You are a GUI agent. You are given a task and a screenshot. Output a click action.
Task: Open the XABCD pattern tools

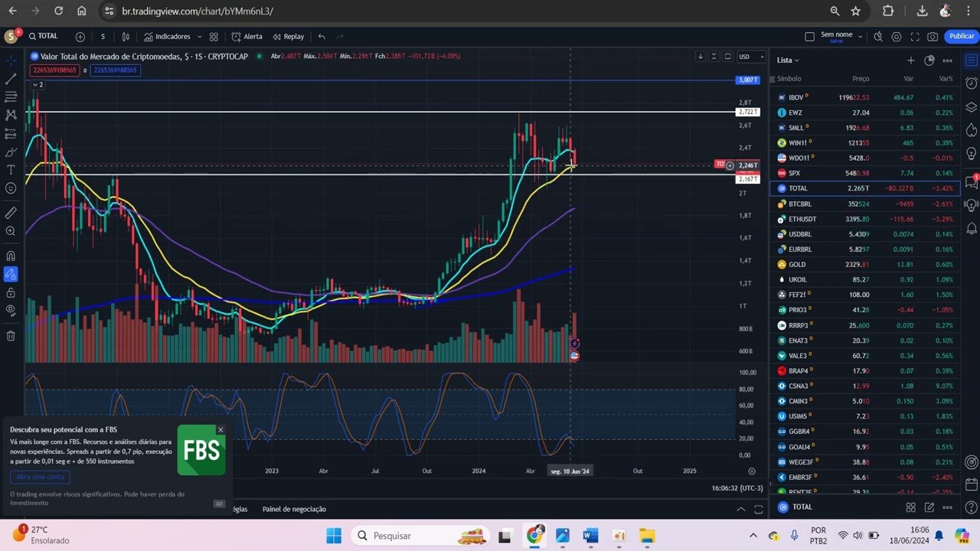pos(11,115)
